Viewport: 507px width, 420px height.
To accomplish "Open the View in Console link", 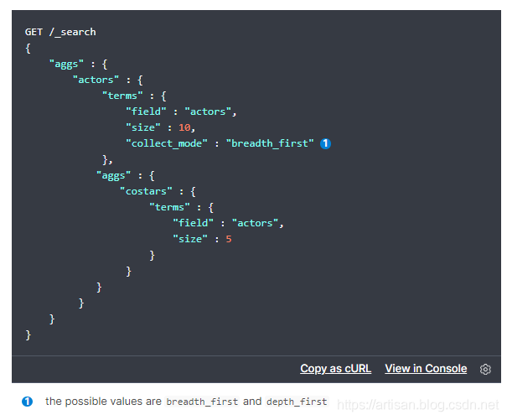I will pyautogui.click(x=426, y=369).
